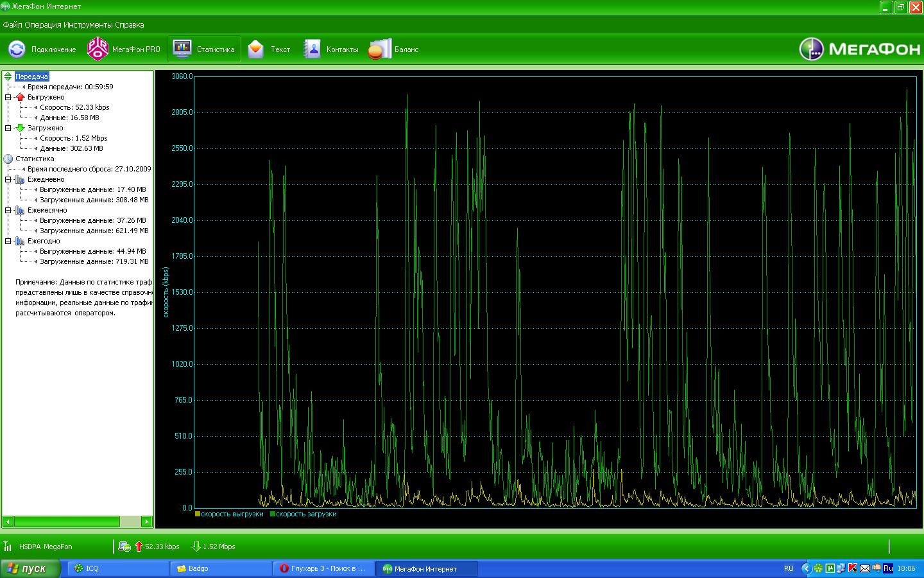Open the Контакты address book icon
This screenshot has height=578, width=924.
point(312,49)
